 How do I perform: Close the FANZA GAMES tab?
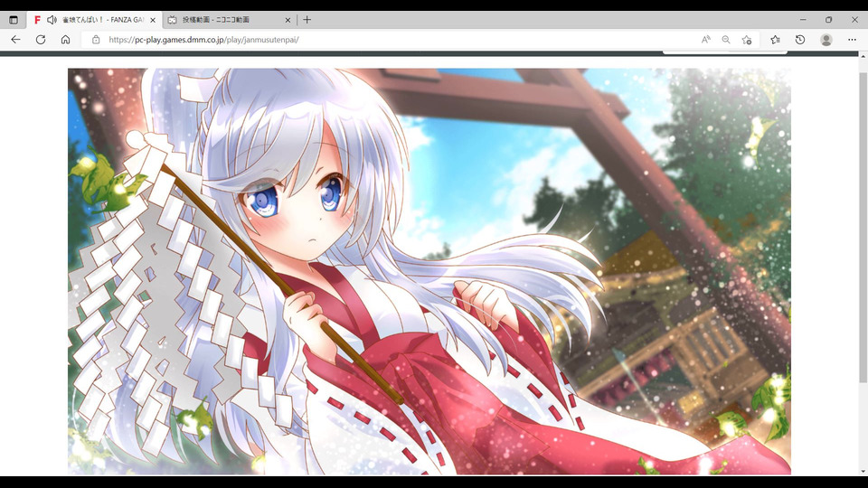tap(153, 20)
